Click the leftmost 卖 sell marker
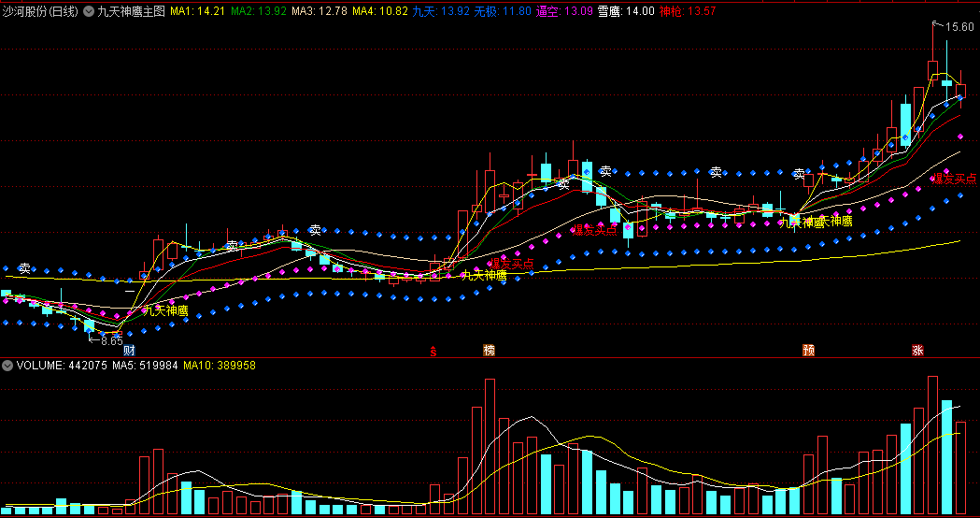980x518 pixels. click(x=24, y=269)
